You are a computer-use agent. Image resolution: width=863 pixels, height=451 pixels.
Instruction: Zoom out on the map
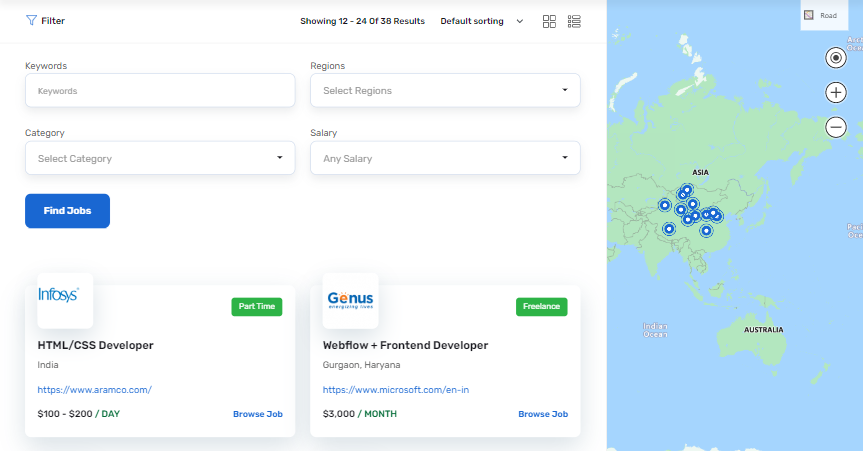pyautogui.click(x=836, y=127)
